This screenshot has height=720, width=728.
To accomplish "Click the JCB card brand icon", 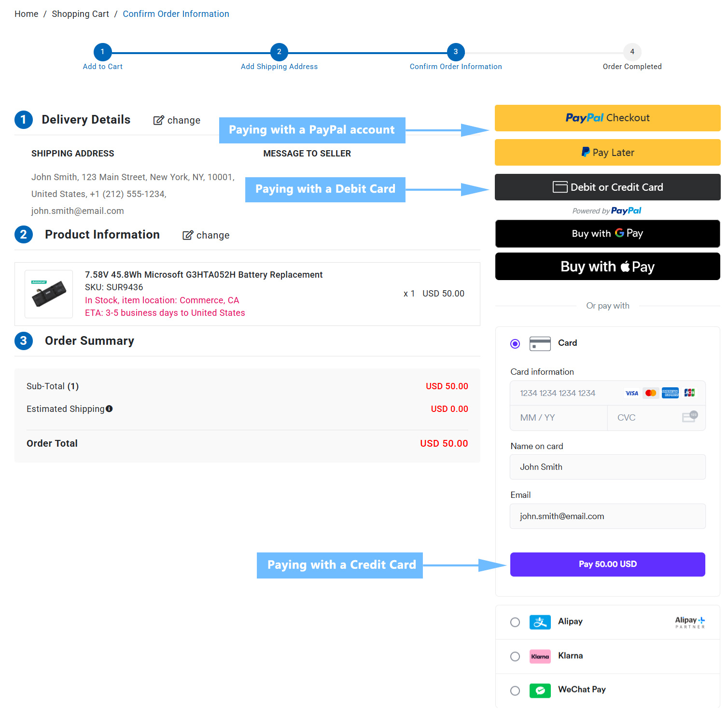I will click(x=689, y=393).
